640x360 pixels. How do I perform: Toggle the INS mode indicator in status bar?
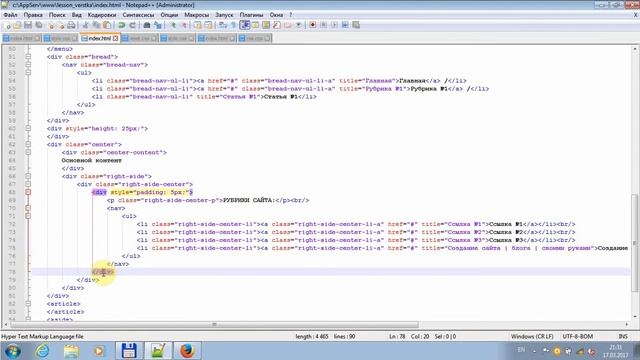tap(623, 336)
